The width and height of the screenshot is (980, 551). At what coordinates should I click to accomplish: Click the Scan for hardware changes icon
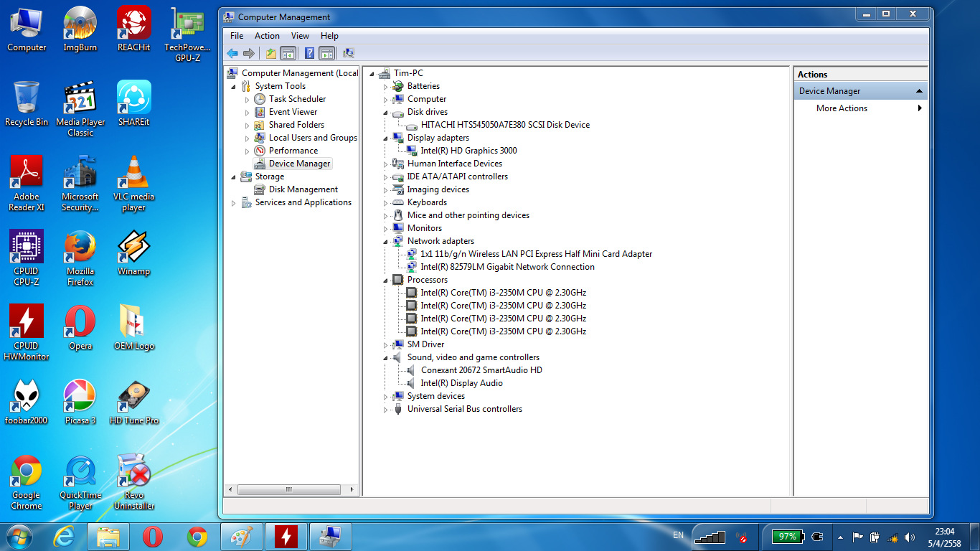(349, 53)
